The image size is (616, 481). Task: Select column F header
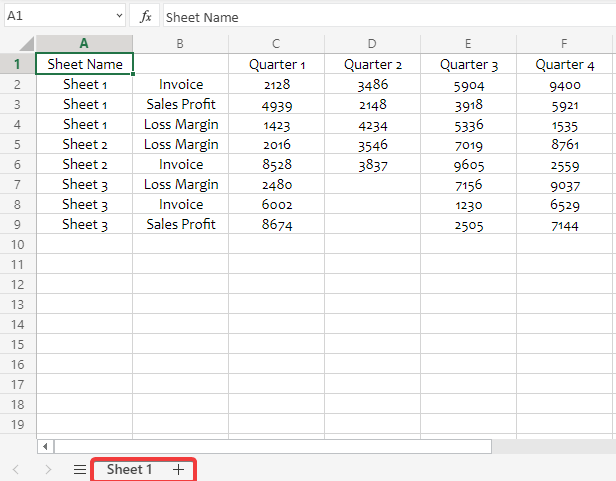pyautogui.click(x=564, y=44)
